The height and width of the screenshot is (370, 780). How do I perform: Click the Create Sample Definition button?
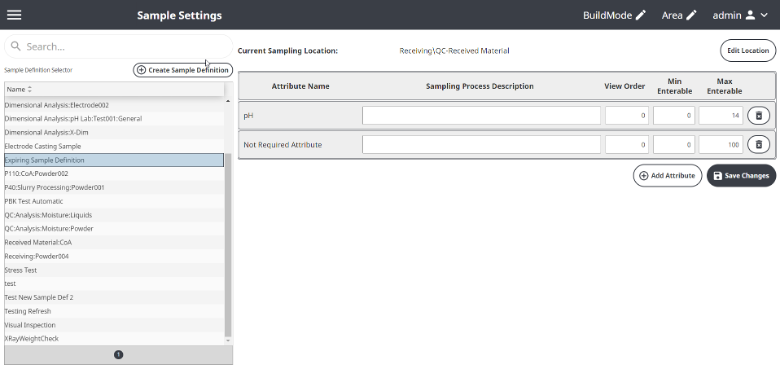[183, 70]
